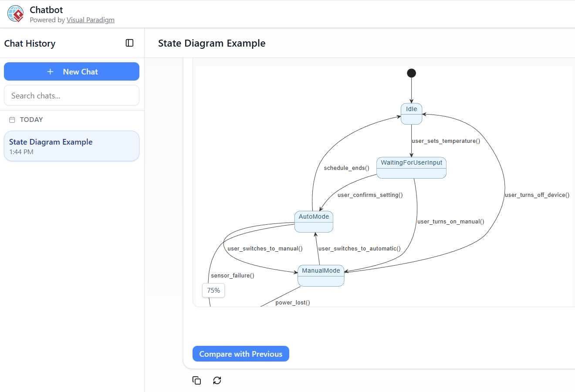
Task: Copy the diagram response using the copy icon
Action: (x=196, y=380)
